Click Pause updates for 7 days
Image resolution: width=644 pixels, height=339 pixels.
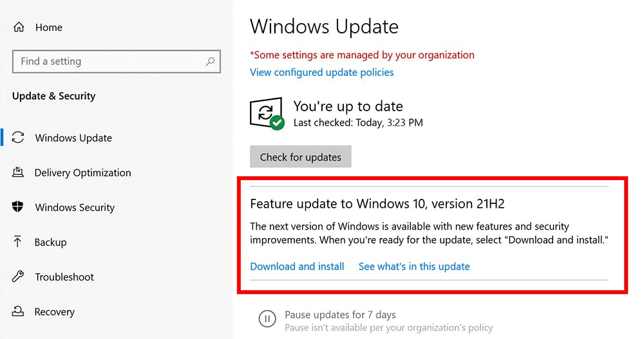(340, 315)
